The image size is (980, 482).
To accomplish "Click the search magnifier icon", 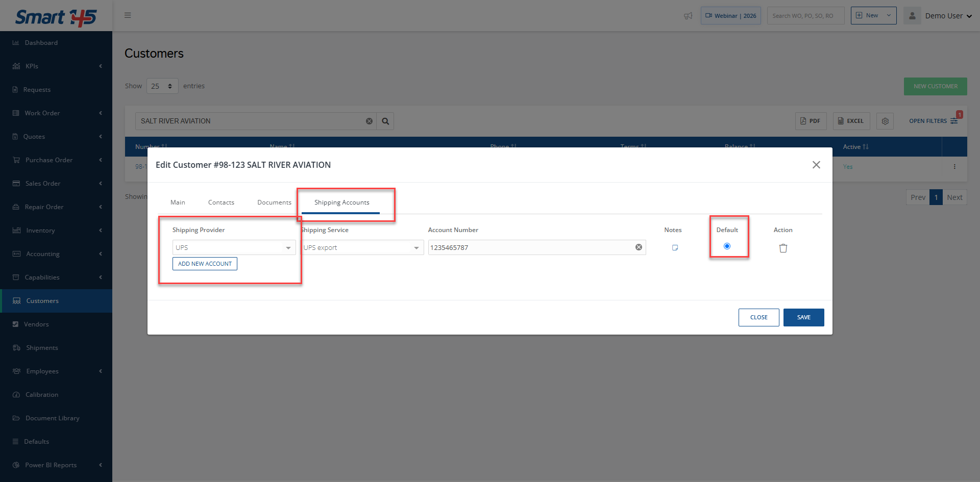I will [385, 121].
